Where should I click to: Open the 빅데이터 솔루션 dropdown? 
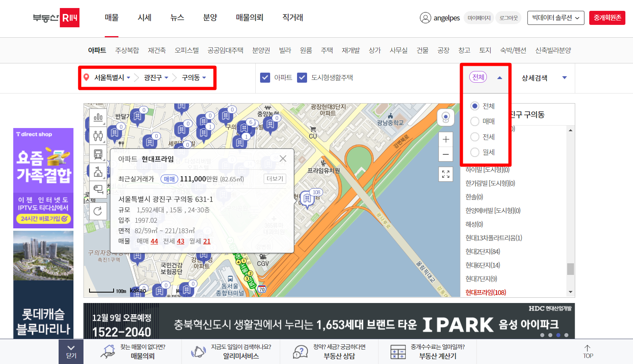pyautogui.click(x=556, y=18)
